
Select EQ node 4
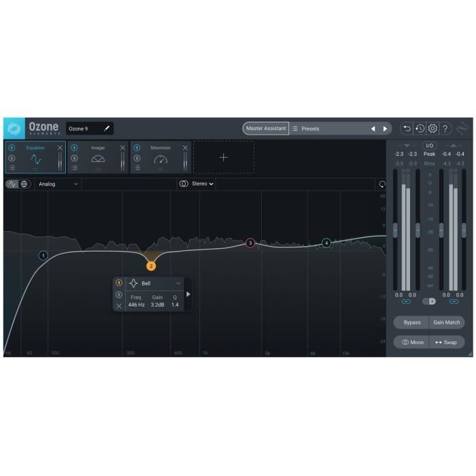pyautogui.click(x=326, y=243)
